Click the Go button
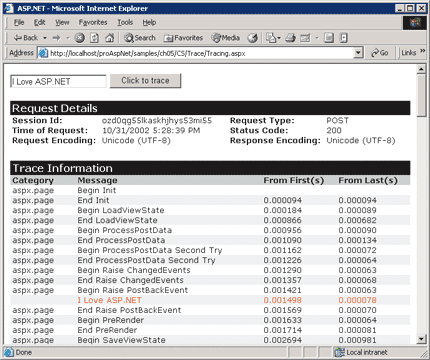Image resolution: width=430 pixels, height=360 pixels. pos(380,53)
